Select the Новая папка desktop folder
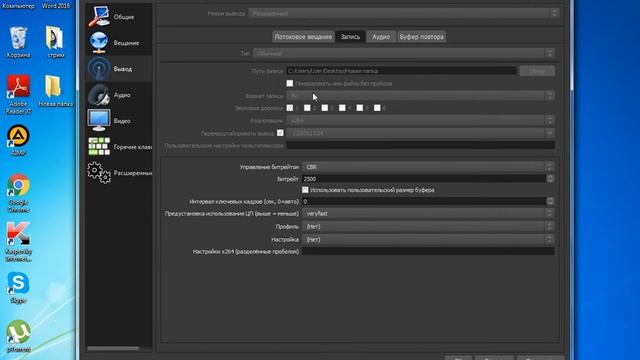The height and width of the screenshot is (360, 640). pyautogui.click(x=55, y=91)
